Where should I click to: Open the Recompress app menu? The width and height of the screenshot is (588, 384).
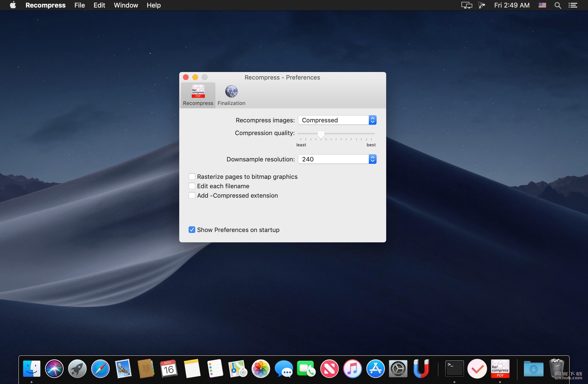(x=45, y=5)
